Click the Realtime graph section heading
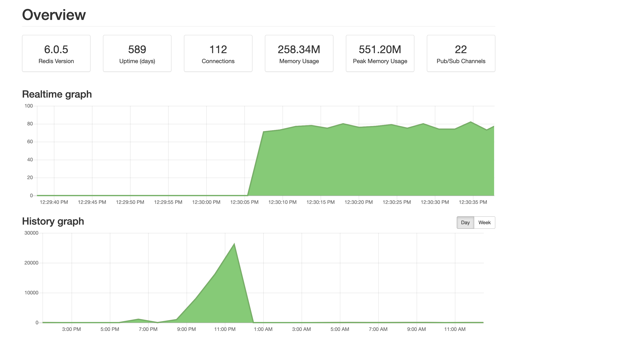 (x=56, y=94)
